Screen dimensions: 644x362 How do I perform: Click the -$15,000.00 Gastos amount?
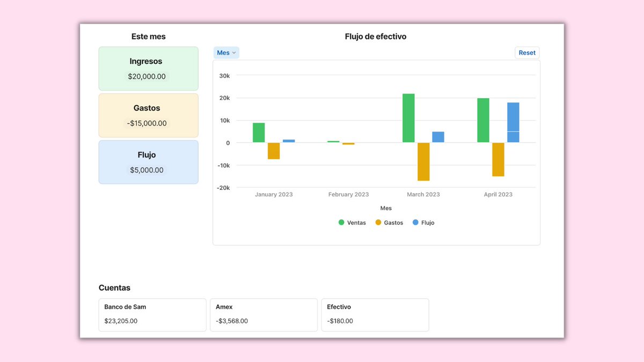pyautogui.click(x=147, y=123)
